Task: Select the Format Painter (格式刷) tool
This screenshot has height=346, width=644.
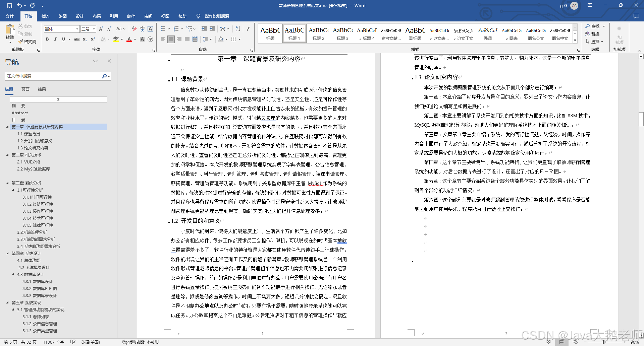Action: [27, 42]
